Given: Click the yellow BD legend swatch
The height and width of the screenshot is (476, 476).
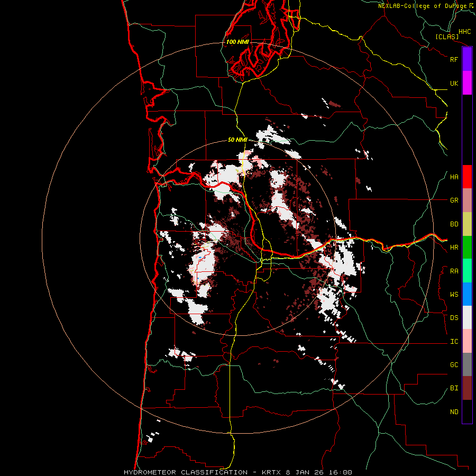Looking at the screenshot, I should pyautogui.click(x=467, y=224).
